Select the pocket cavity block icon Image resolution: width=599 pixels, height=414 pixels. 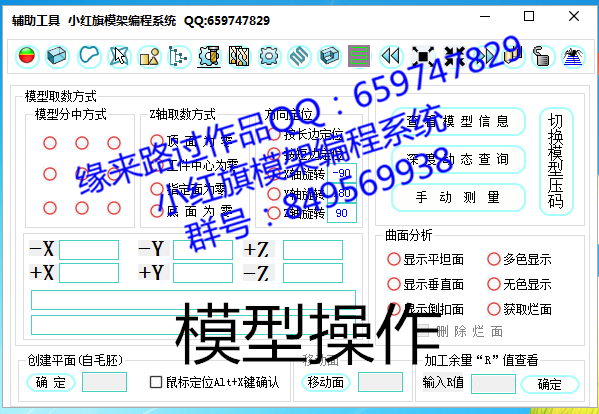click(x=329, y=56)
